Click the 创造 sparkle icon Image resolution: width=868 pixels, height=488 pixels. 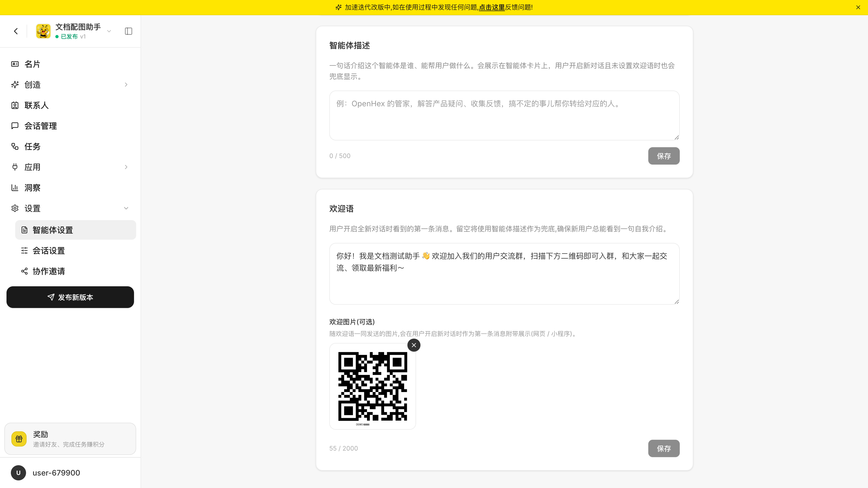click(15, 85)
